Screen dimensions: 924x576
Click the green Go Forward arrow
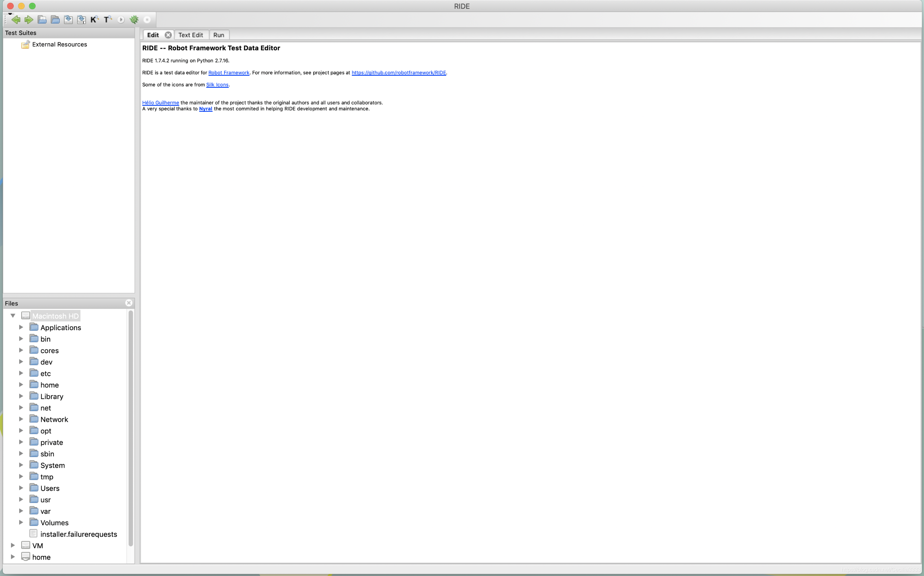pyautogui.click(x=29, y=20)
